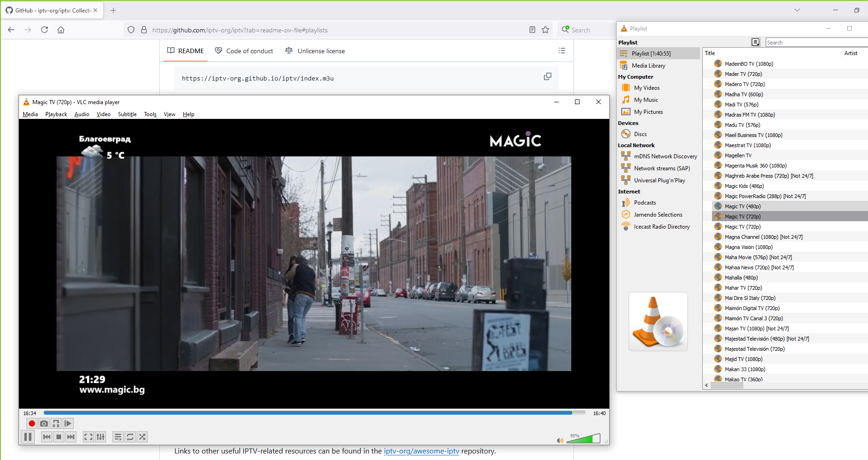
Task: Change the playlist view mode icon
Action: coord(756,42)
